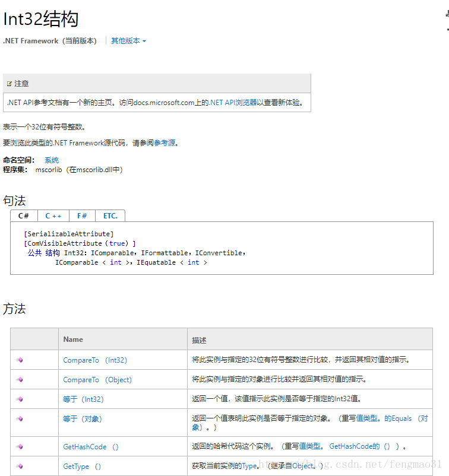This screenshot has height=476, width=449.
Task: Click the method icon for 等于 (Int32)
Action: coord(20,399)
